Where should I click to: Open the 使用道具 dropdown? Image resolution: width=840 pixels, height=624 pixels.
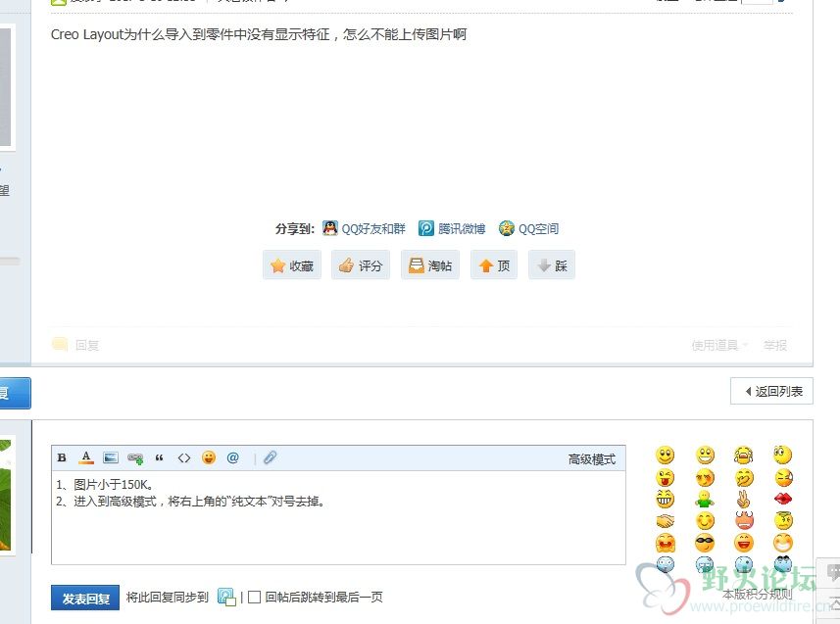(x=719, y=346)
